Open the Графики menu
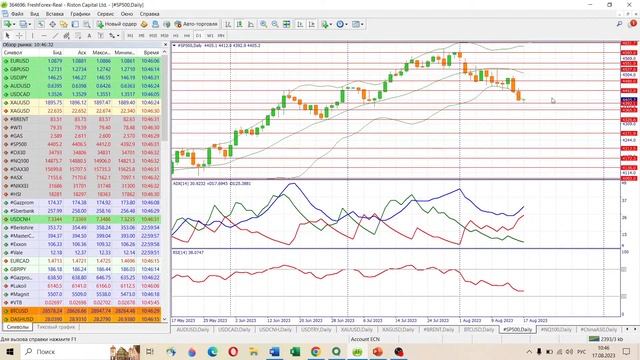 point(80,14)
